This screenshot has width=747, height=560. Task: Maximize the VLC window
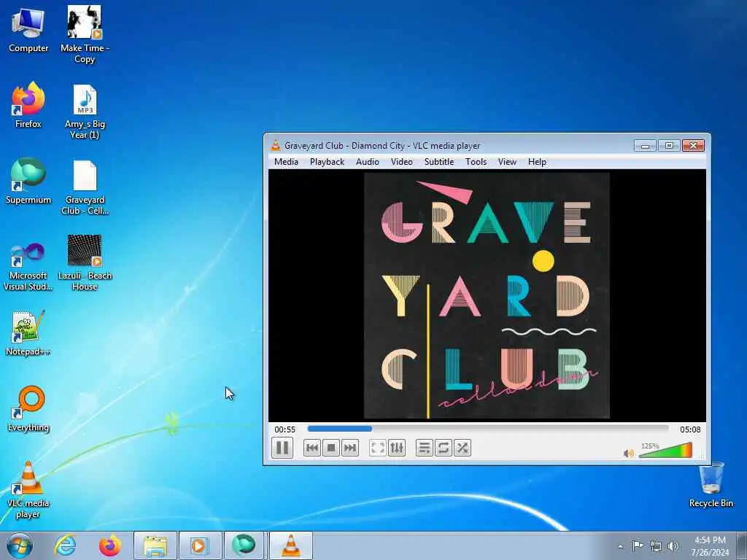669,146
